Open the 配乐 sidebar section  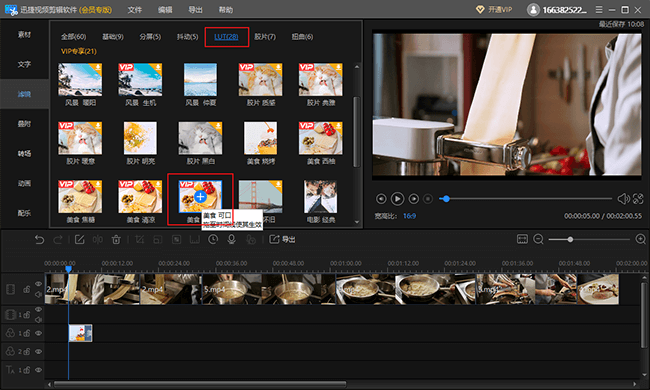pyautogui.click(x=24, y=213)
